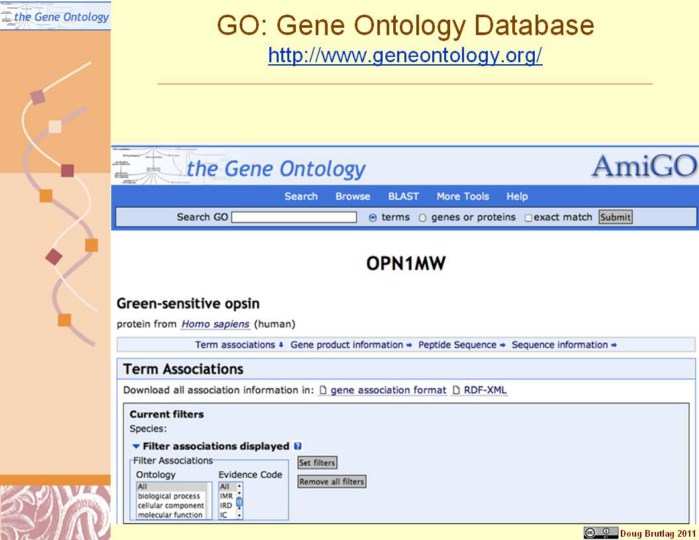Viewport: 699px width, 540px height.
Task: Collapse the Filter associations displayed section
Action: (x=136, y=446)
